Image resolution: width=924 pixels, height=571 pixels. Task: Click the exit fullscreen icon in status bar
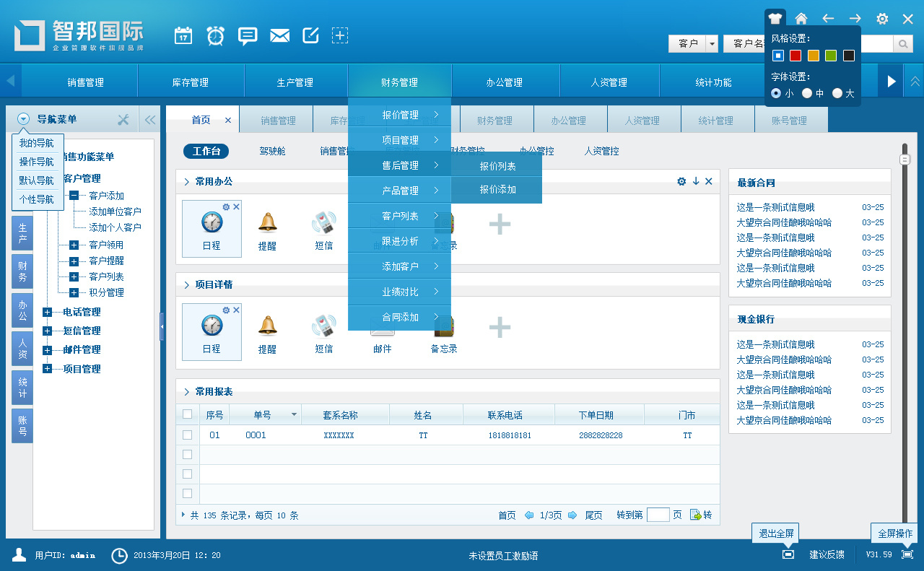(x=788, y=554)
